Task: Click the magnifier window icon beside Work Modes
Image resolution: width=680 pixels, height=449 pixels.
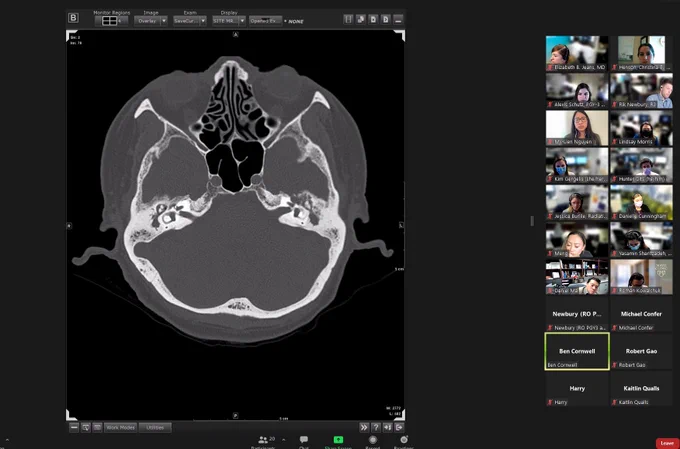Action: (x=86, y=427)
